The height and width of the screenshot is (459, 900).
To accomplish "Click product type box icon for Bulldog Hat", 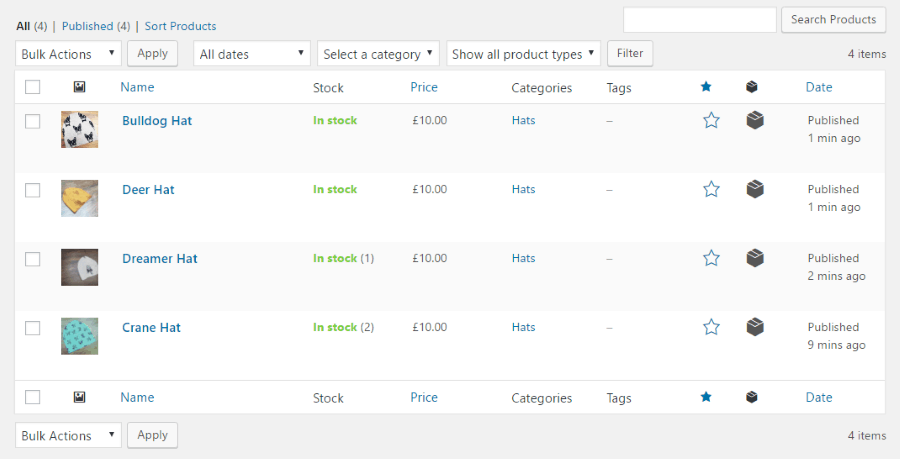I will click(755, 120).
